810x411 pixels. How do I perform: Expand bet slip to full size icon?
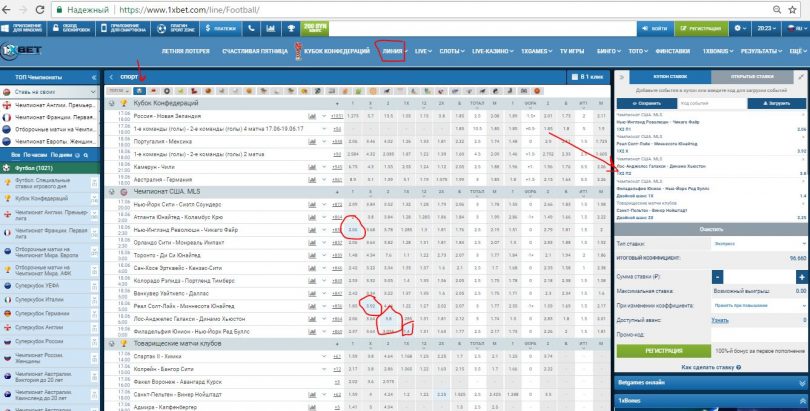coord(800,76)
